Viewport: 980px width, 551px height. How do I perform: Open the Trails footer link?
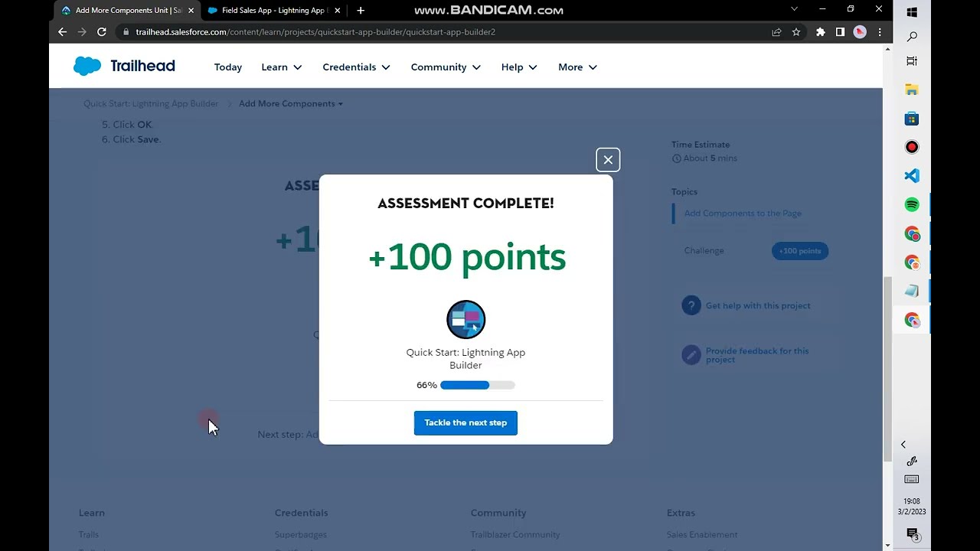(89, 535)
